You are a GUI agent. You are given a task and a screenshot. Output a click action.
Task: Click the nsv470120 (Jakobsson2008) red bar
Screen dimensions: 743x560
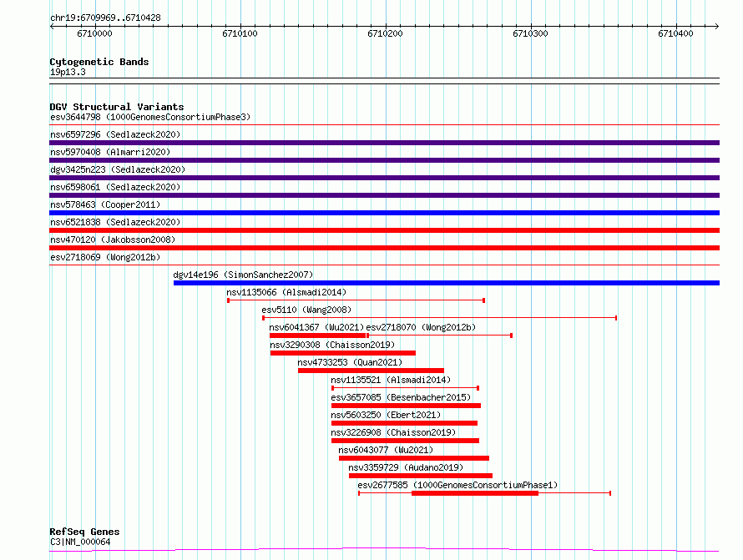coord(384,248)
